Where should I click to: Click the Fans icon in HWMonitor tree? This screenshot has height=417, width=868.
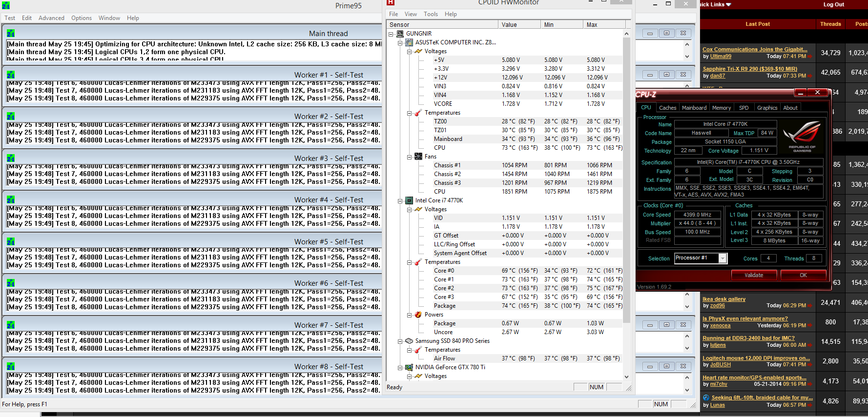[418, 157]
